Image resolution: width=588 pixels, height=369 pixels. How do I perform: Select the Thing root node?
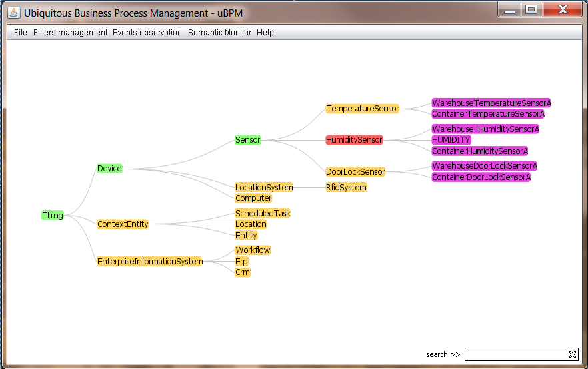tap(53, 215)
